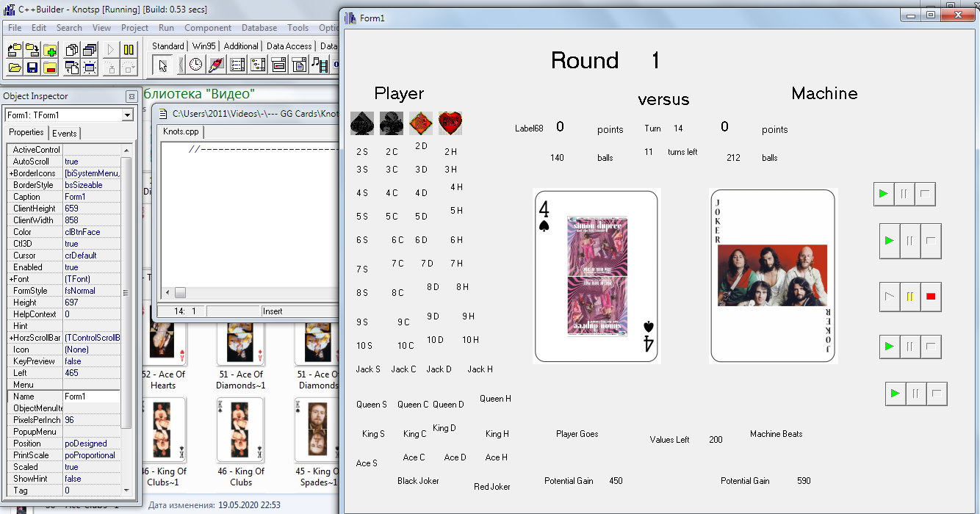
Task: Pick the DirectoryOutline component icon
Action: (x=258, y=65)
